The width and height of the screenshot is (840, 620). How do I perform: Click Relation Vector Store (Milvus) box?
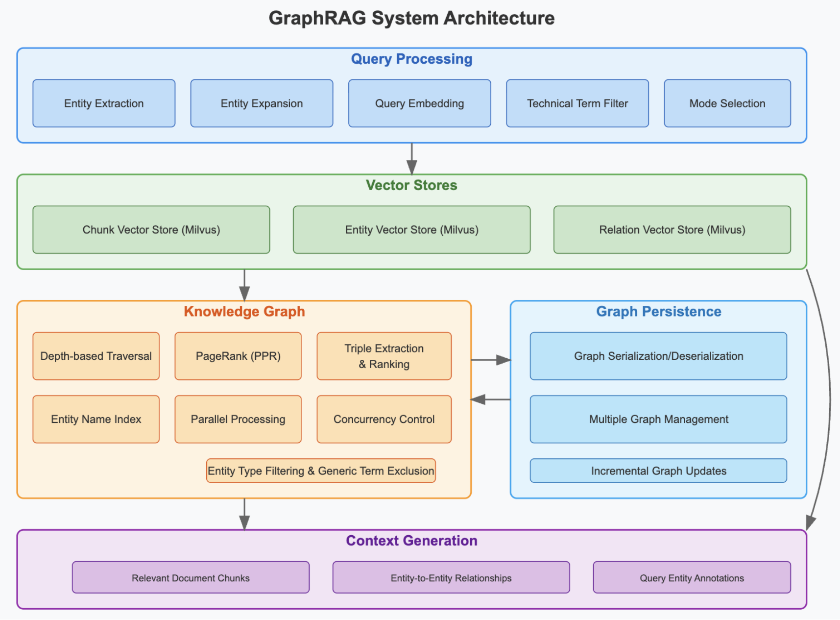(x=672, y=230)
